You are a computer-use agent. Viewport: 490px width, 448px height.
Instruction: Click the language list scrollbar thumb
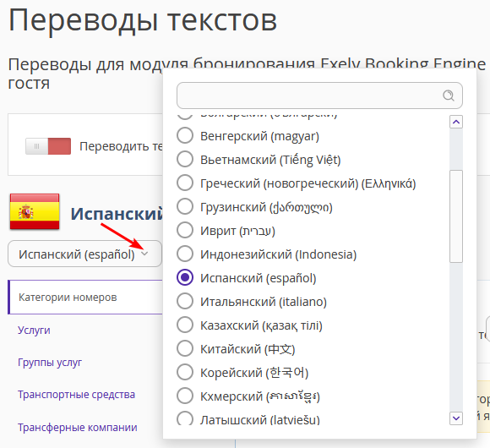pyautogui.click(x=456, y=216)
